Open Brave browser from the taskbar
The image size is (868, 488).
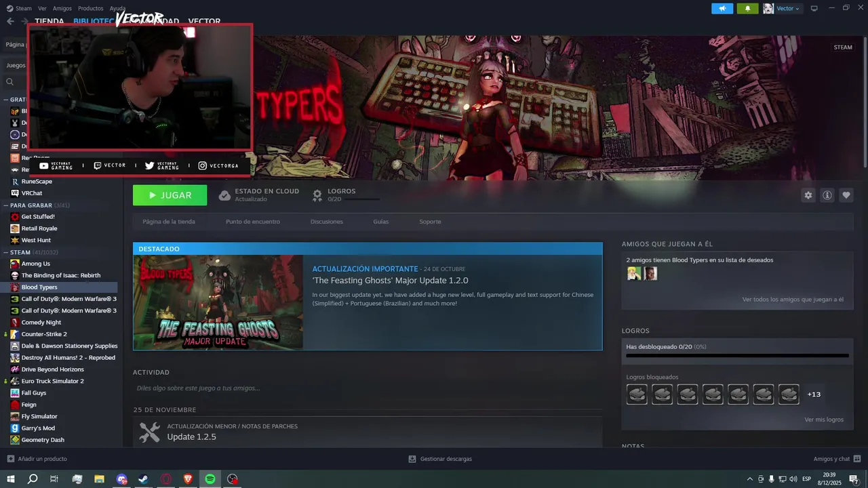point(188,479)
